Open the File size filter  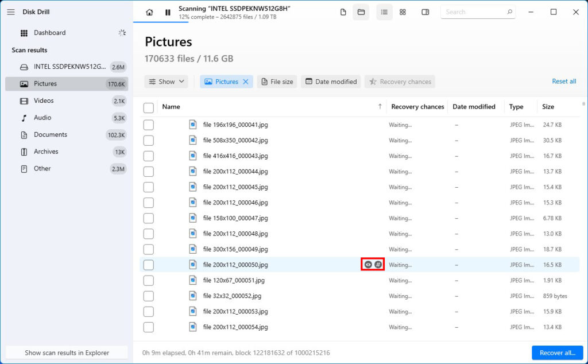(277, 82)
